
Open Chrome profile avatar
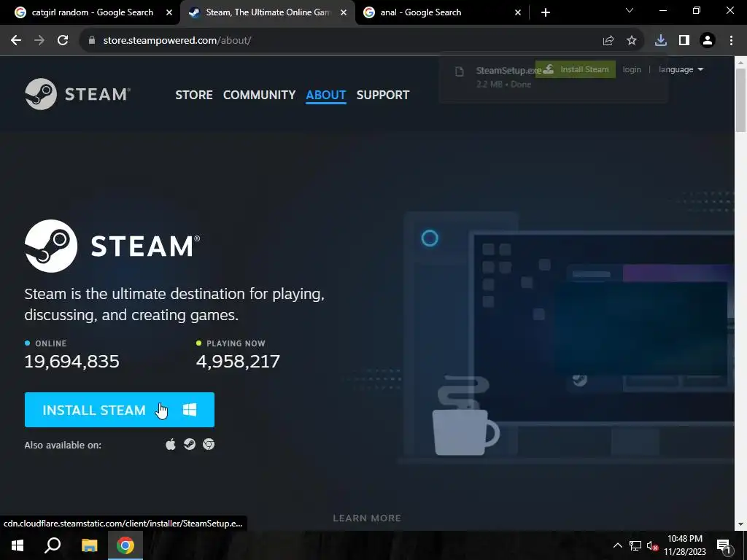(708, 41)
